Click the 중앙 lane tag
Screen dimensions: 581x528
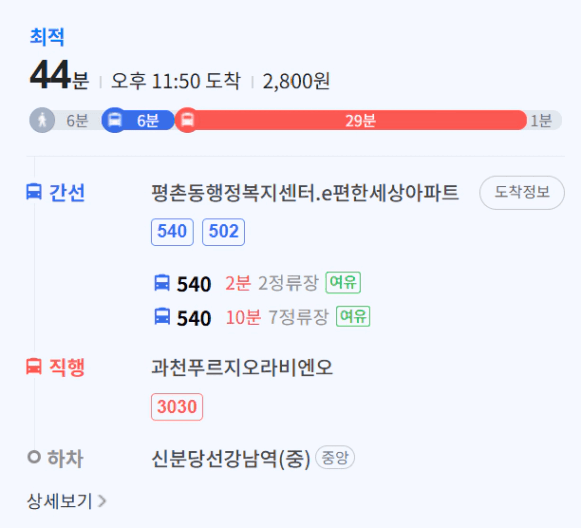click(335, 457)
